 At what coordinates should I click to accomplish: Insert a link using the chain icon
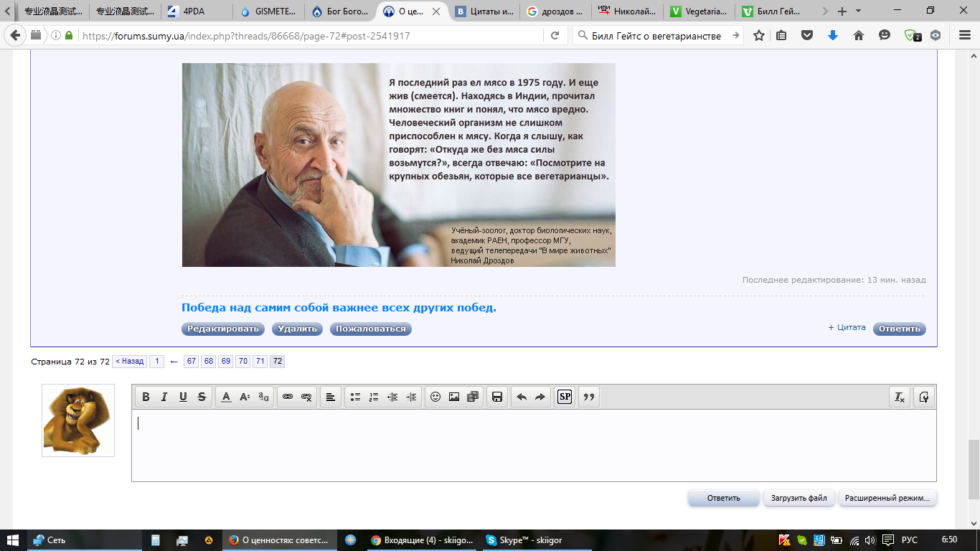288,397
